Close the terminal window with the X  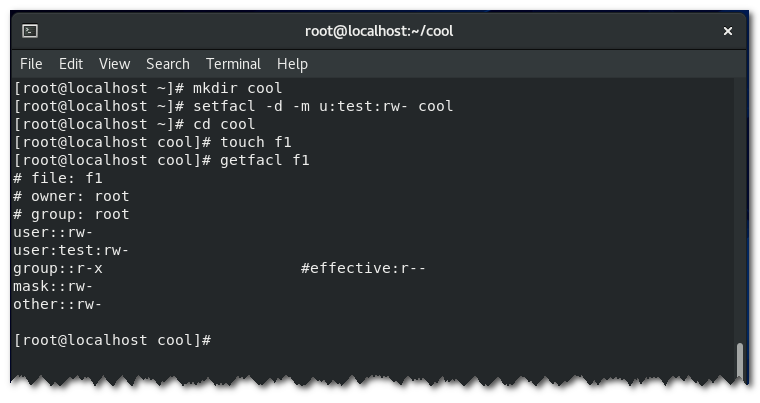[728, 31]
